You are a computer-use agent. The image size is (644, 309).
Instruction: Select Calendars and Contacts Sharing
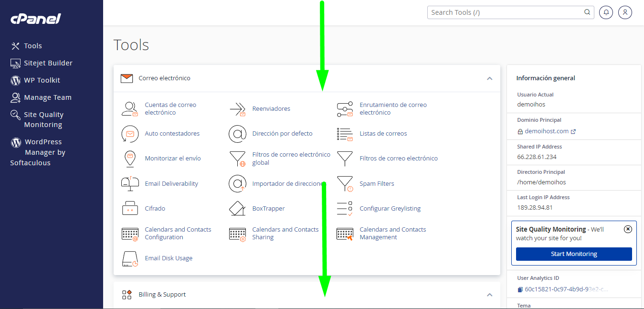point(285,233)
